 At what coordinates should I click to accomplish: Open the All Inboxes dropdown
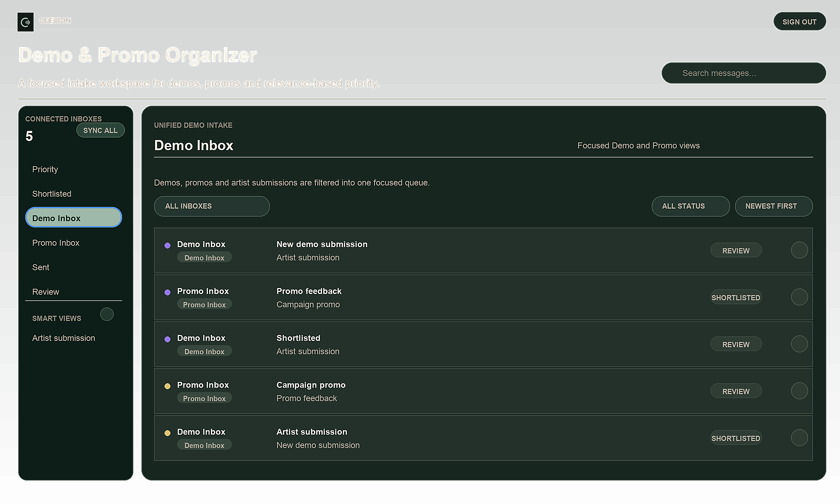click(212, 206)
